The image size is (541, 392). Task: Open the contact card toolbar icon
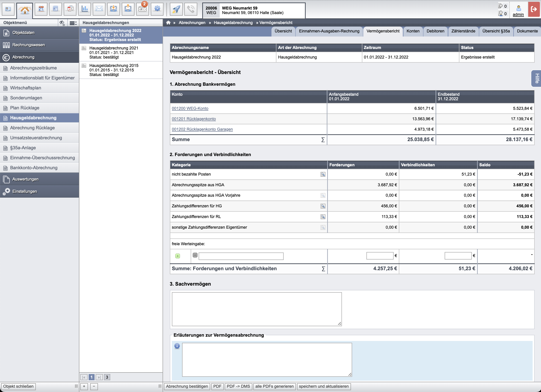pyautogui.click(x=8, y=9)
